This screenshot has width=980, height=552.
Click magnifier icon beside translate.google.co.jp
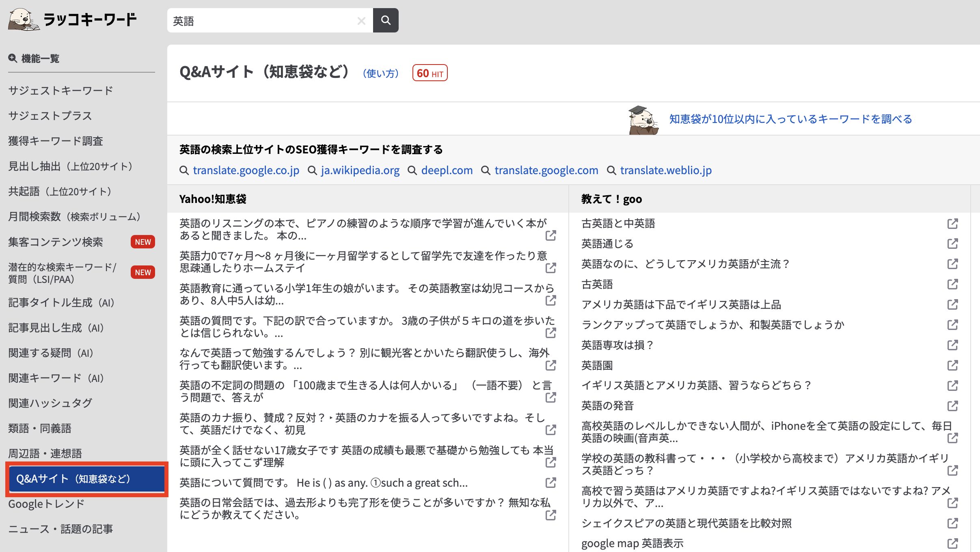184,170
